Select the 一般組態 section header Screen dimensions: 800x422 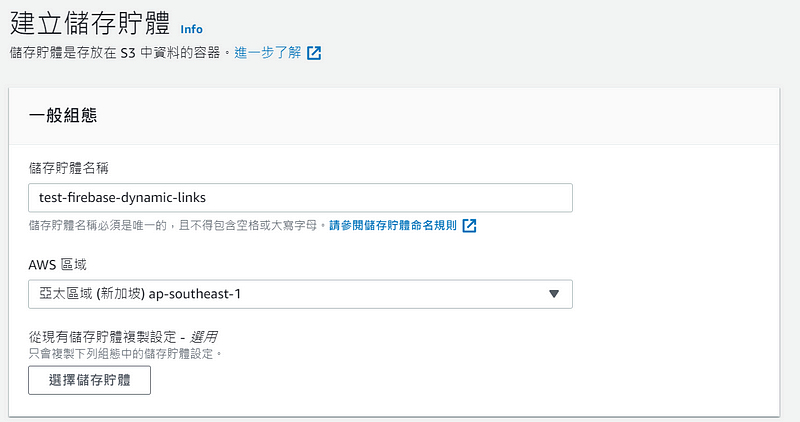(x=63, y=115)
